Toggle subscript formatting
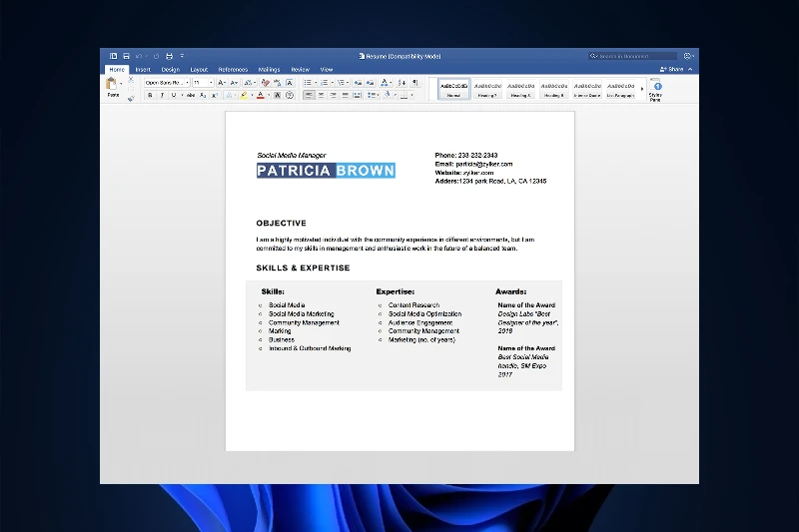 pos(203,95)
